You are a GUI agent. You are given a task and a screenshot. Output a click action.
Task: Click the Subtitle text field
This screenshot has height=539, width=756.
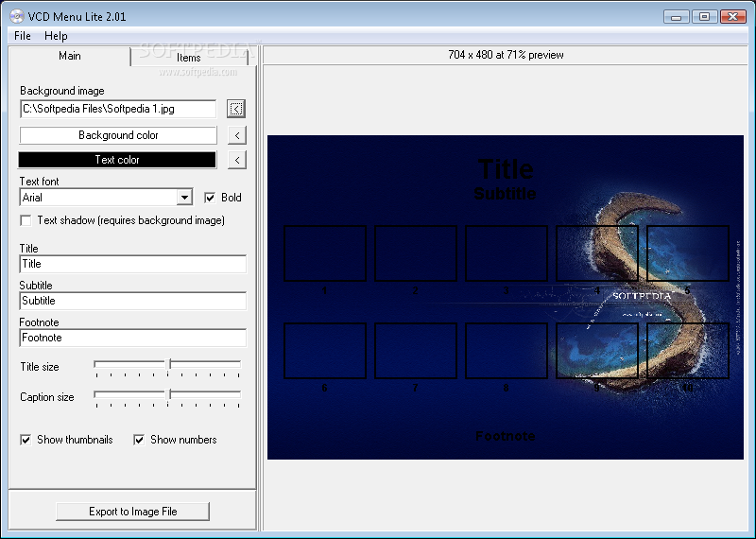pos(132,301)
